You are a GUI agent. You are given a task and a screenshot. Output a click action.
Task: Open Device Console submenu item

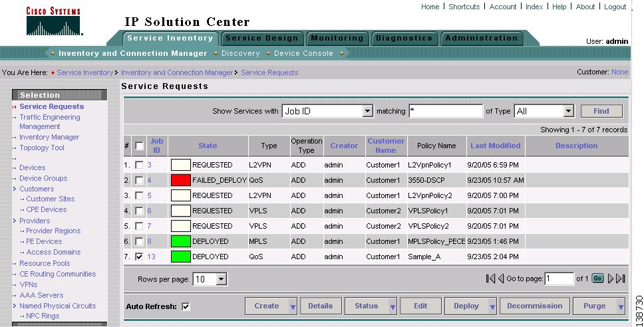303,53
